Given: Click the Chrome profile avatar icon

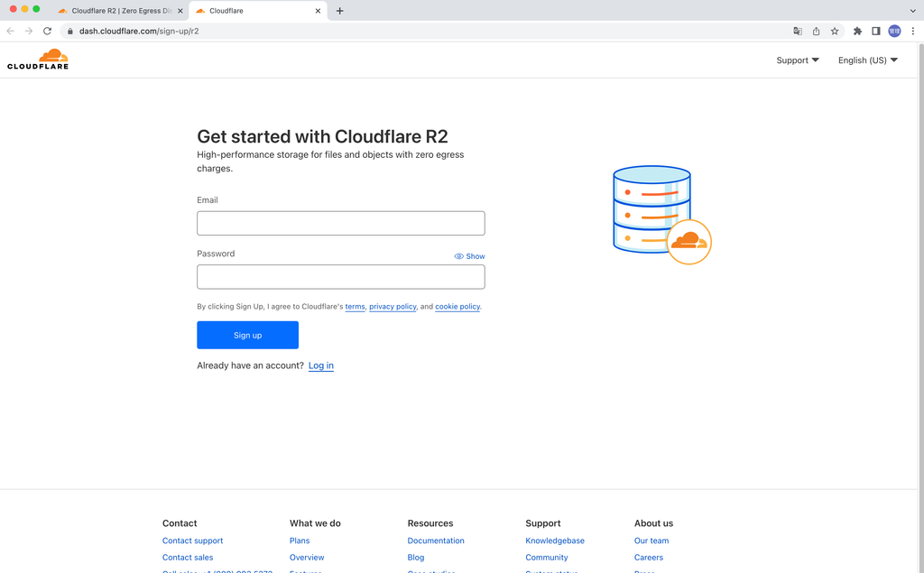Looking at the screenshot, I should [x=894, y=30].
